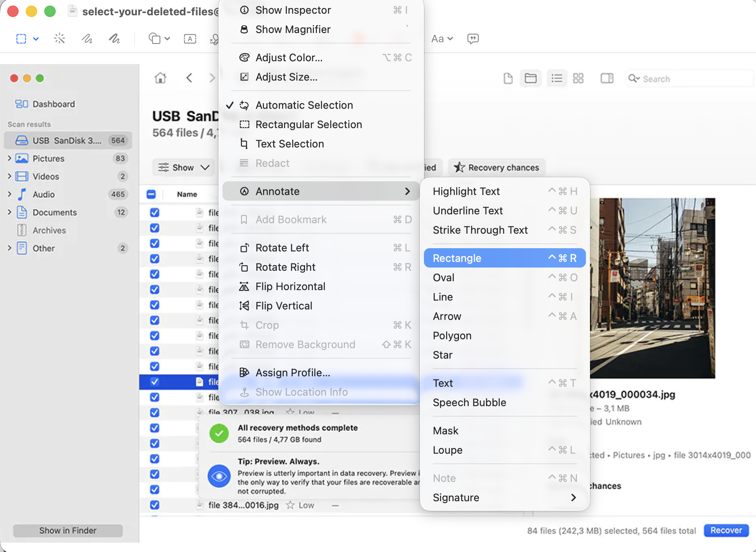Click the Recover button
Image resolution: width=756 pixels, height=552 pixels.
726,530
